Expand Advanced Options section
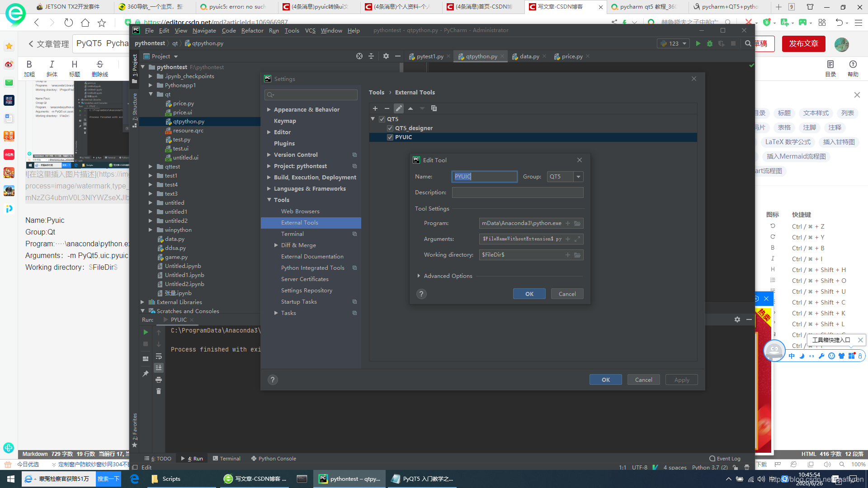The height and width of the screenshot is (488, 868). (419, 276)
